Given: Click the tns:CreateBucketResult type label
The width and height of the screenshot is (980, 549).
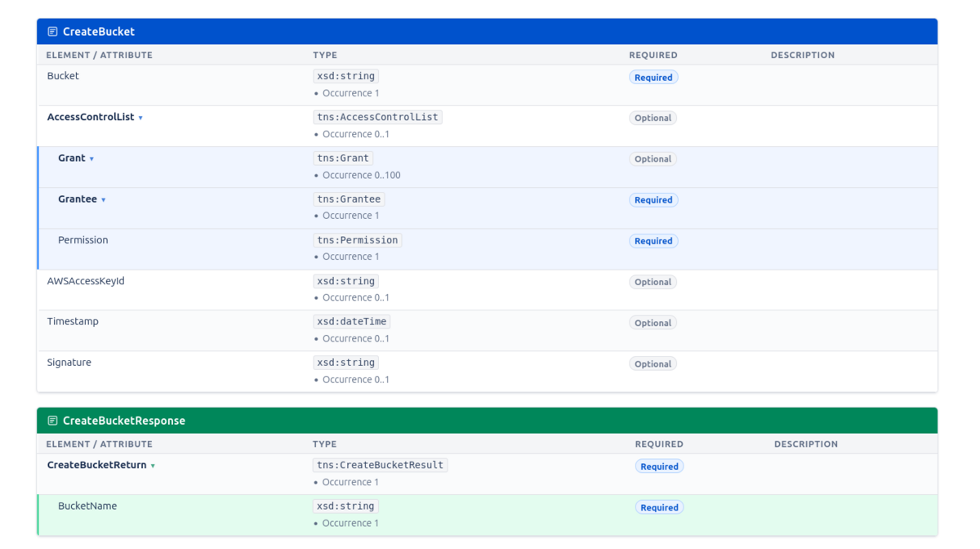Looking at the screenshot, I should (380, 465).
